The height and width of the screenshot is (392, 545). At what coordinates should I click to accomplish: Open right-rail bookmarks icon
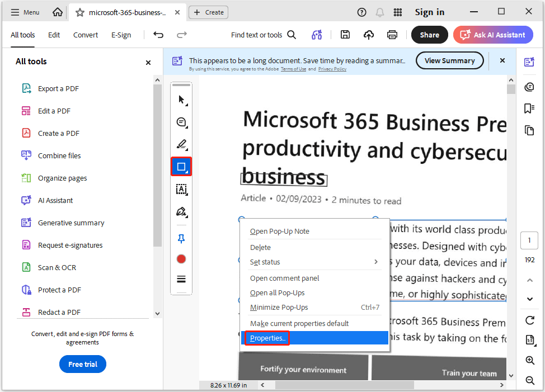(x=529, y=108)
